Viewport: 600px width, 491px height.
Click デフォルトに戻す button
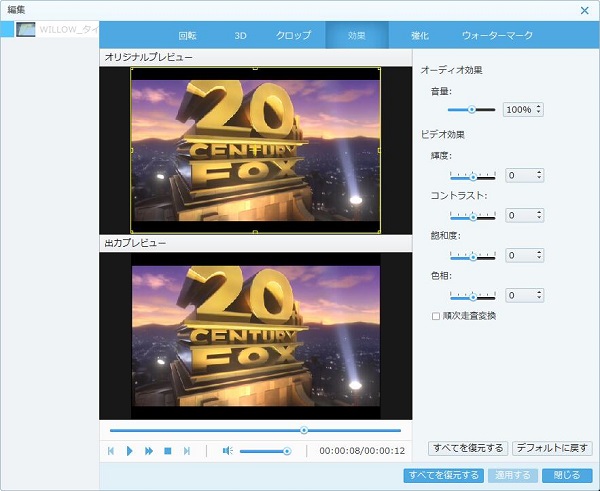pos(552,448)
